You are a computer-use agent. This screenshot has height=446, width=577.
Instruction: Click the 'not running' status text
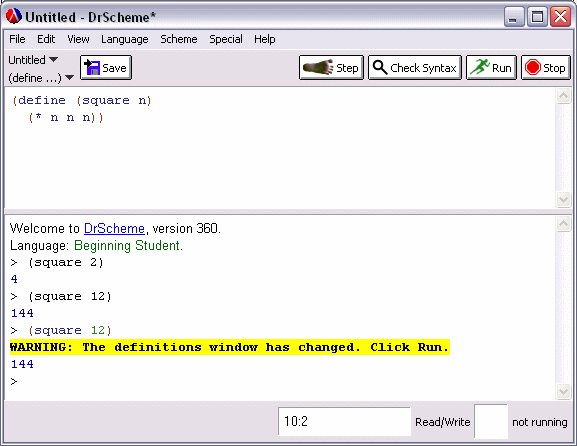540,422
